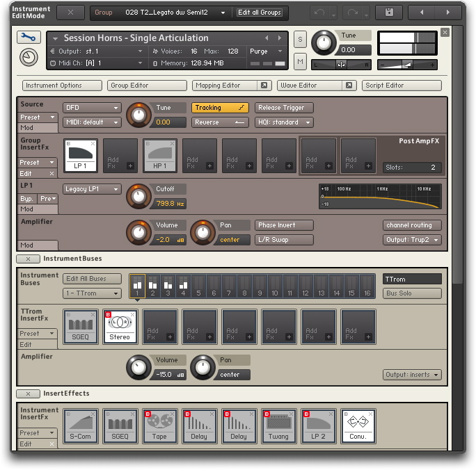Open the LP 2 instrument insert effect
The image size is (476, 470).
click(319, 426)
